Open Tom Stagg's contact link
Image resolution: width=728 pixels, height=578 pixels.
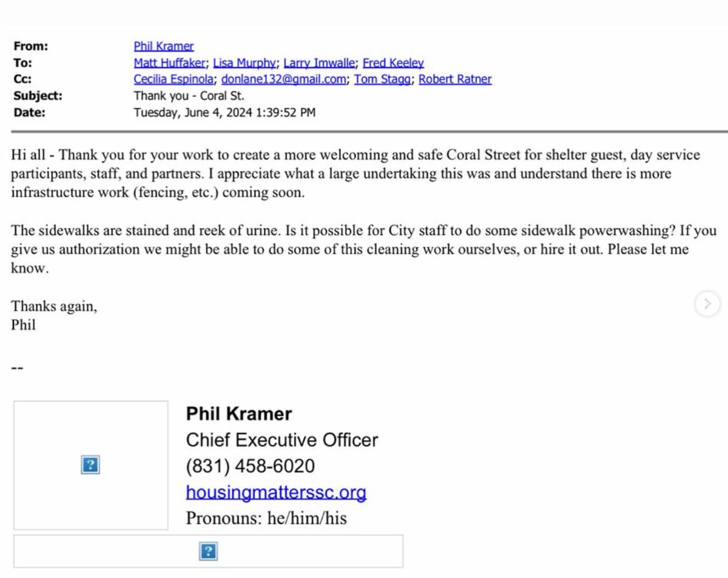pyautogui.click(x=383, y=79)
